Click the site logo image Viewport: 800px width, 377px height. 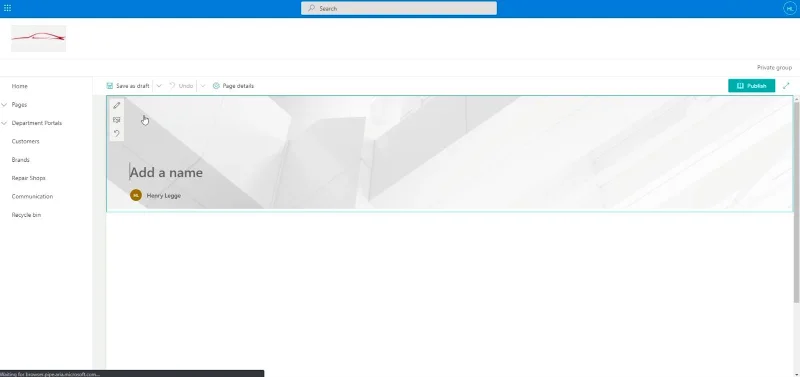click(38, 38)
